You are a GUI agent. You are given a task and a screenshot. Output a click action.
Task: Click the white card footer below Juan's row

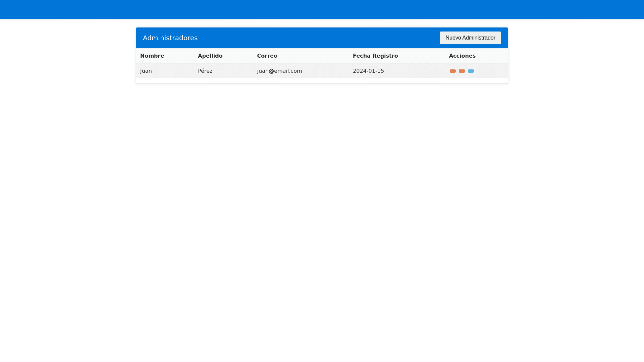(x=322, y=81)
